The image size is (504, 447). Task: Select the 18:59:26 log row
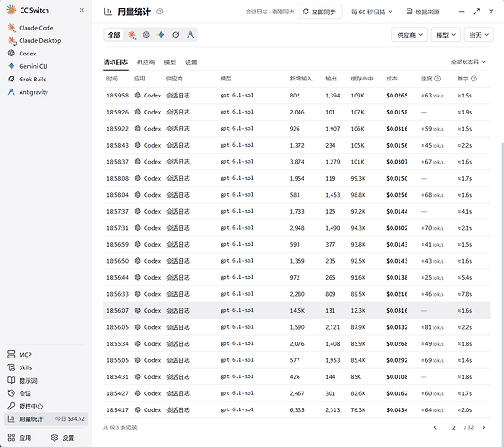[297, 112]
